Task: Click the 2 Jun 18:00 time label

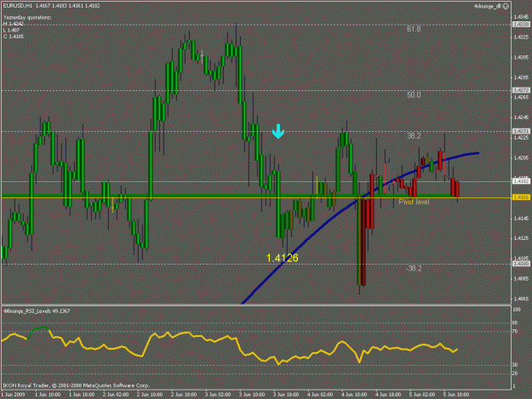Action: click(x=184, y=395)
